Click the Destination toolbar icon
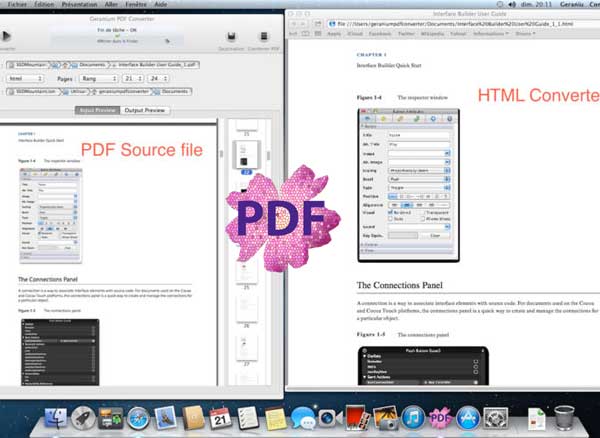Screen dimensions: 600x438 (231, 37)
